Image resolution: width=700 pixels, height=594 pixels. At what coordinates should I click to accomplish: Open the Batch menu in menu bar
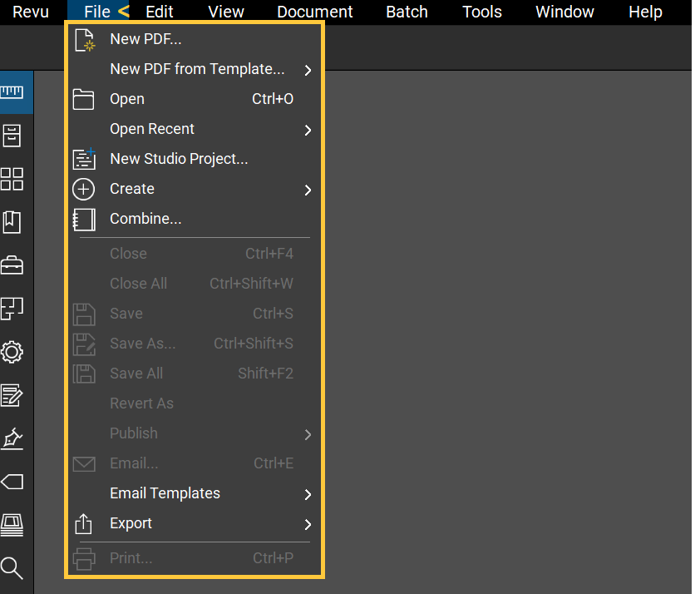[x=407, y=12]
